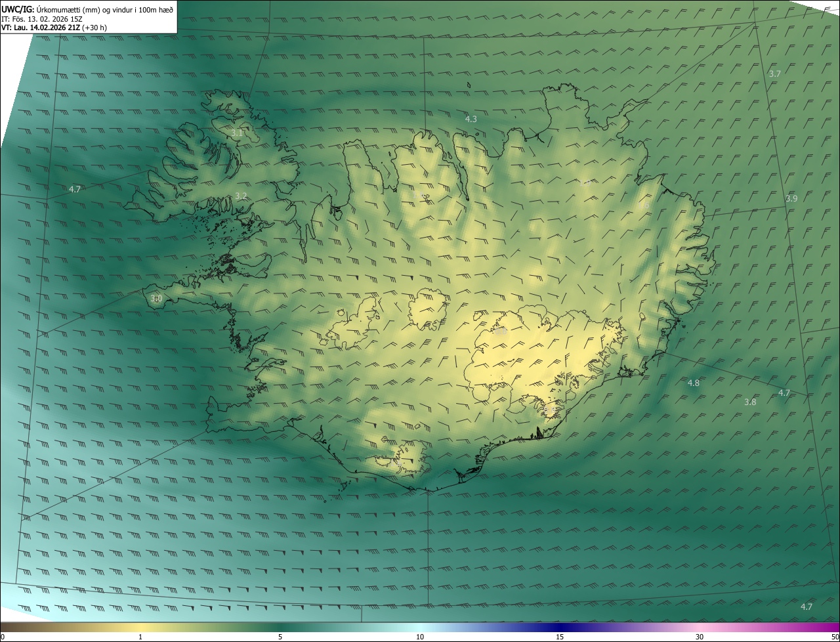Click the colour scale tick labelled 50
The image size is (840, 642).
(835, 637)
